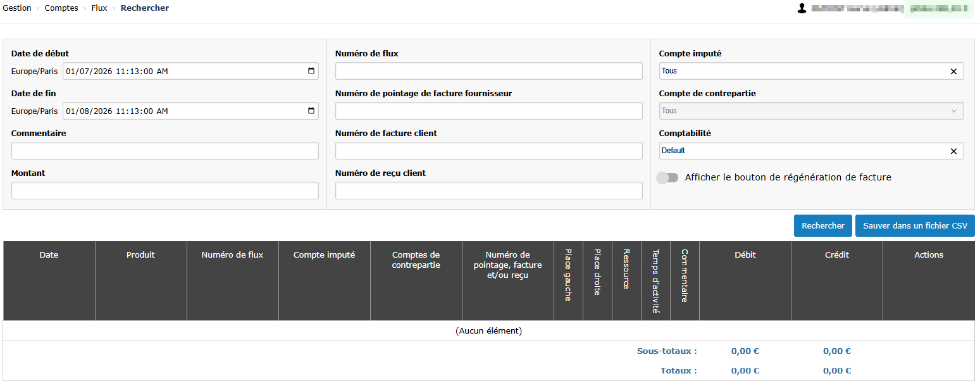Screen dimensions: 980x383
Task: Navigate to Flux breadcrumb item
Action: (99, 8)
